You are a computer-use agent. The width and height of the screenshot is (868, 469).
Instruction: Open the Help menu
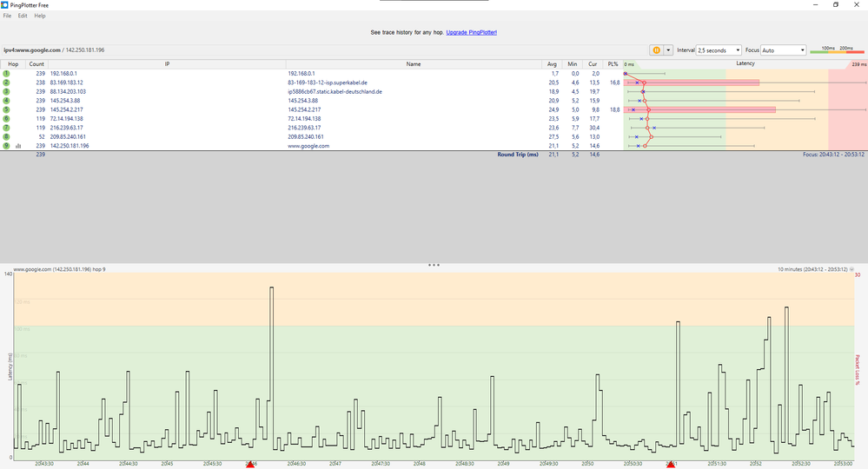coord(40,16)
